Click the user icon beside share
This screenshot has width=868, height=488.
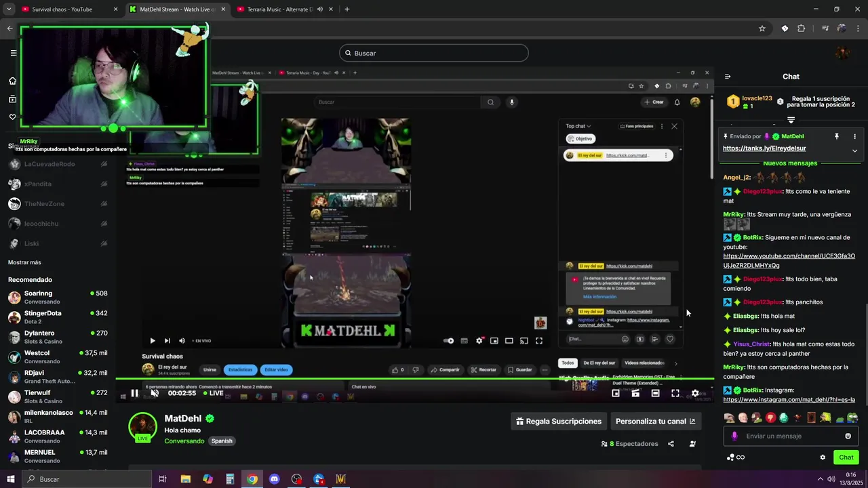pyautogui.click(x=692, y=444)
